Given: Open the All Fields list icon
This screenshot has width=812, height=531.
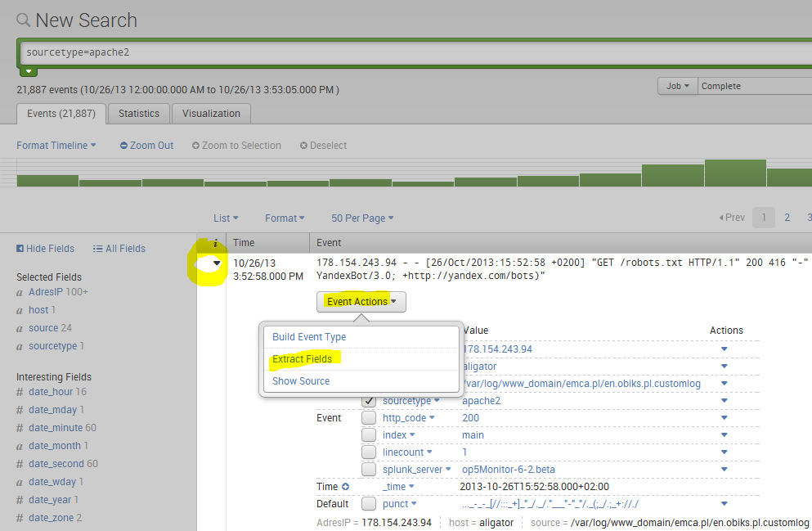Looking at the screenshot, I should click(97, 249).
